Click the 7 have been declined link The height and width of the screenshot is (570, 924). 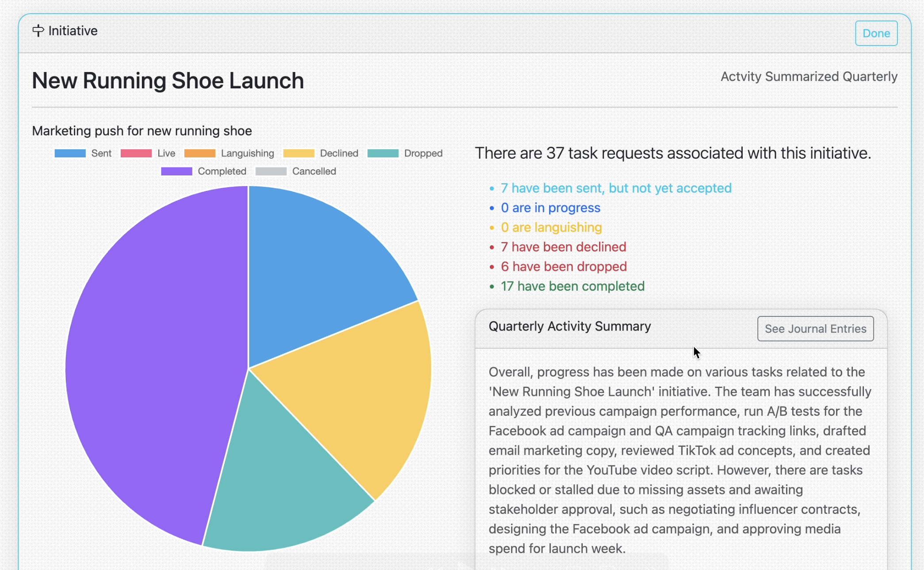pyautogui.click(x=563, y=247)
